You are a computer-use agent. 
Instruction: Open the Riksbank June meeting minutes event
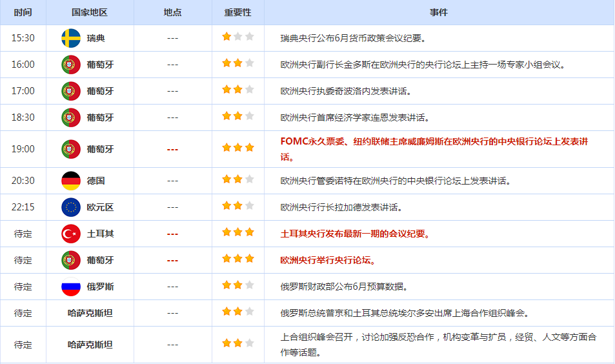353,38
